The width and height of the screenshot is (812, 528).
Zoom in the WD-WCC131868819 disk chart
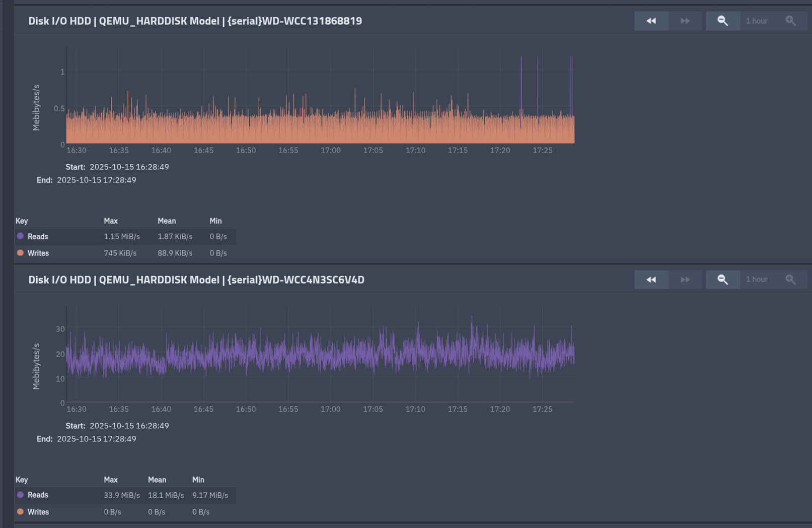[790, 21]
